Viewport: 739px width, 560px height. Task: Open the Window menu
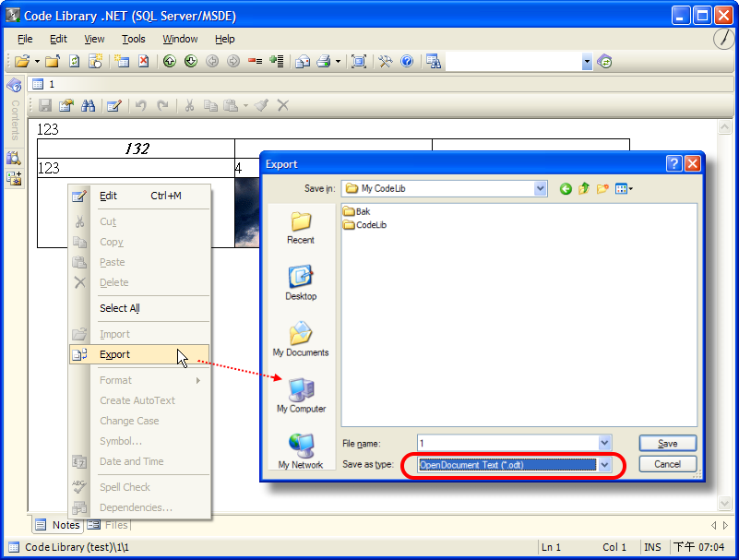pos(180,39)
